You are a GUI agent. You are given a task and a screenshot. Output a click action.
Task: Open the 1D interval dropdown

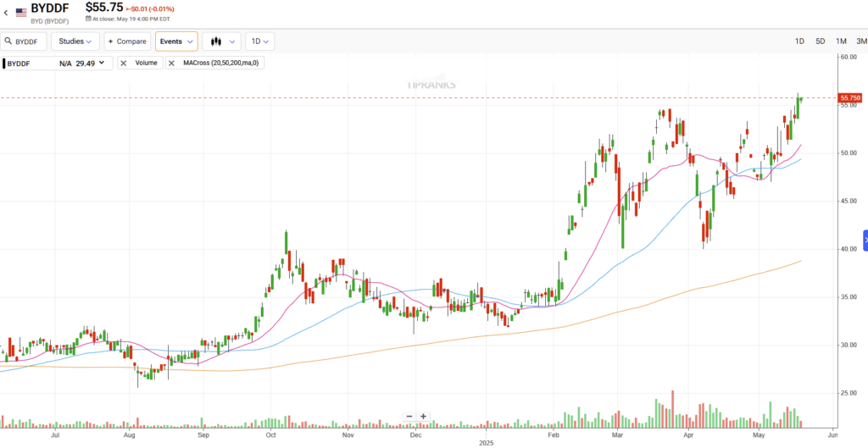click(259, 41)
